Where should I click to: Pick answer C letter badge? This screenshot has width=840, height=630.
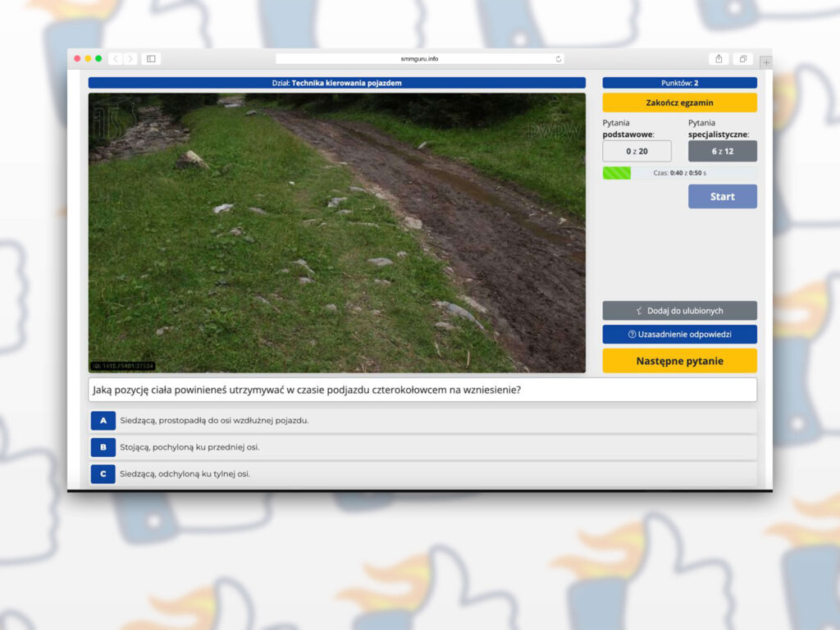tap(103, 473)
